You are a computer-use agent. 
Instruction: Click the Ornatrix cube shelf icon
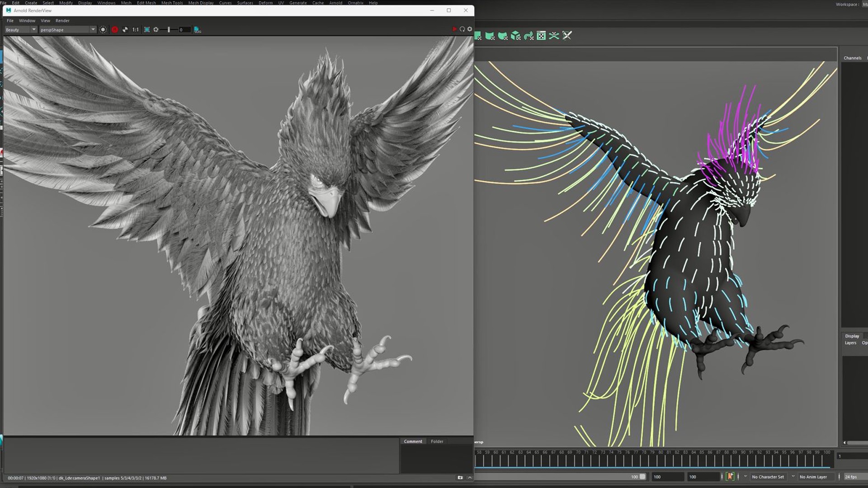[515, 36]
